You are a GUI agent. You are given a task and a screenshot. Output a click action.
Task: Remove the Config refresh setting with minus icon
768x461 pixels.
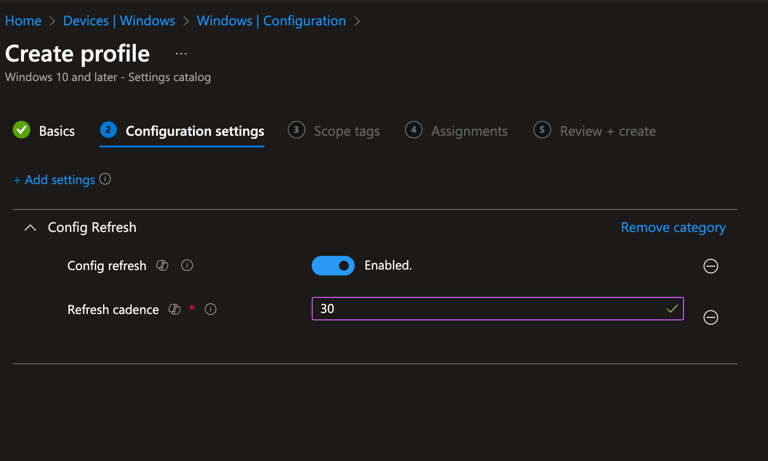coord(711,266)
